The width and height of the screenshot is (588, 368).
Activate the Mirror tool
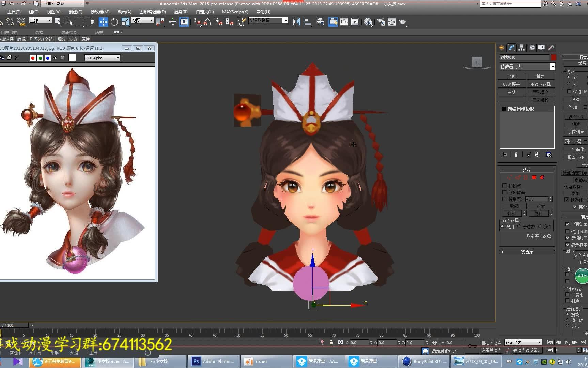pyautogui.click(x=296, y=22)
